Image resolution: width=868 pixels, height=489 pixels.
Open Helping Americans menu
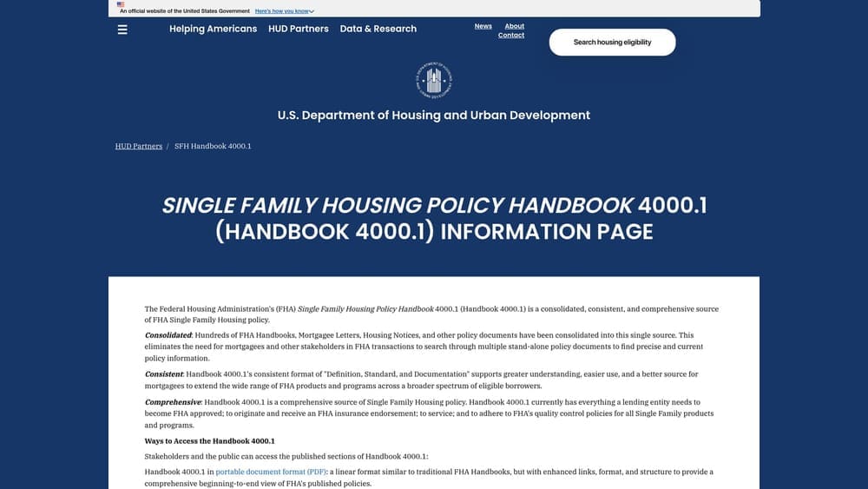[214, 29]
